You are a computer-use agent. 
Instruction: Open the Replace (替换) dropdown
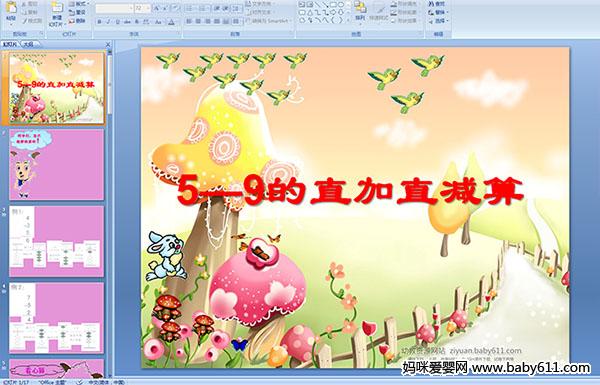[x=439, y=13]
